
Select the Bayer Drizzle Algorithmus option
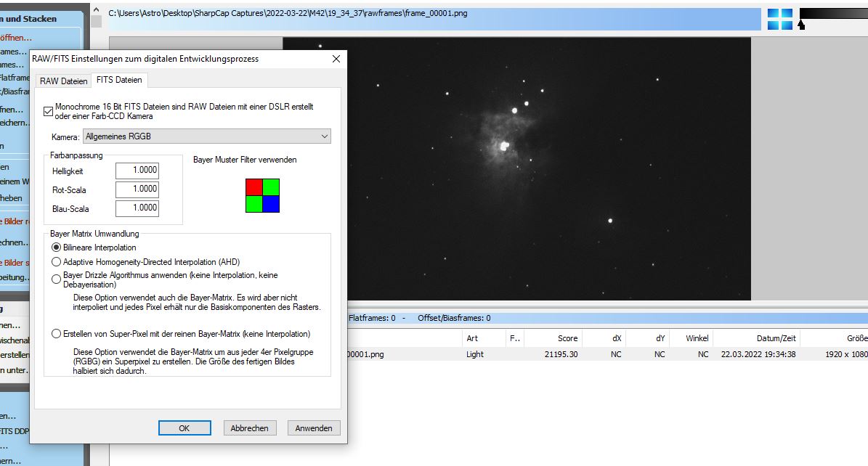point(56,279)
